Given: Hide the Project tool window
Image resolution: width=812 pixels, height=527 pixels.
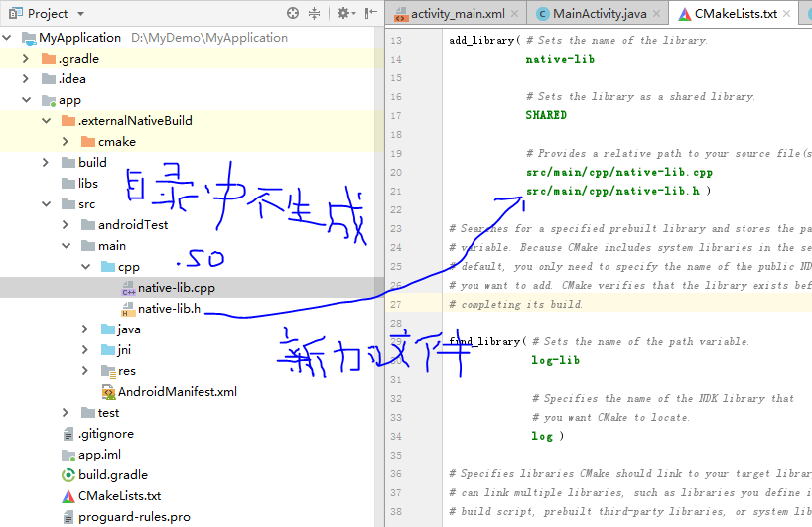Looking at the screenshot, I should point(371,14).
